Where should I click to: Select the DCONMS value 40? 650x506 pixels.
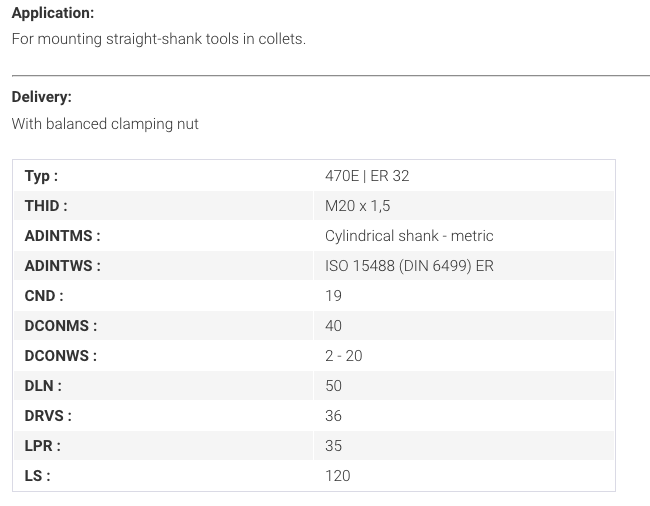click(333, 326)
